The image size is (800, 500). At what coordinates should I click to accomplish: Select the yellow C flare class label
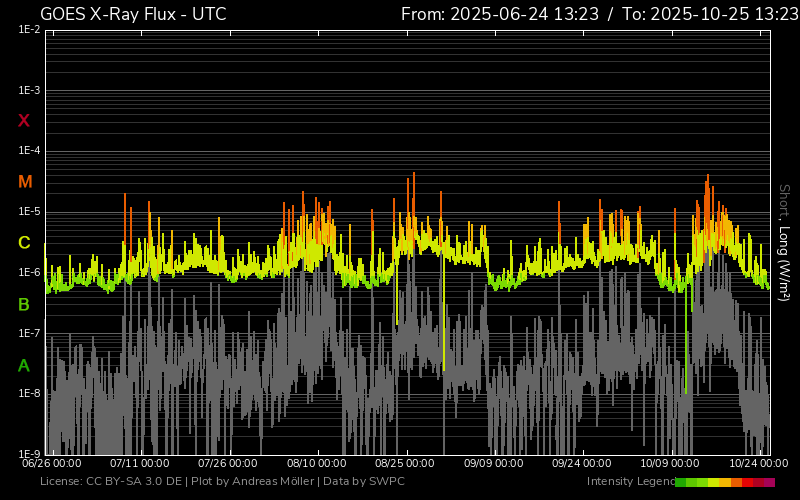(24, 243)
